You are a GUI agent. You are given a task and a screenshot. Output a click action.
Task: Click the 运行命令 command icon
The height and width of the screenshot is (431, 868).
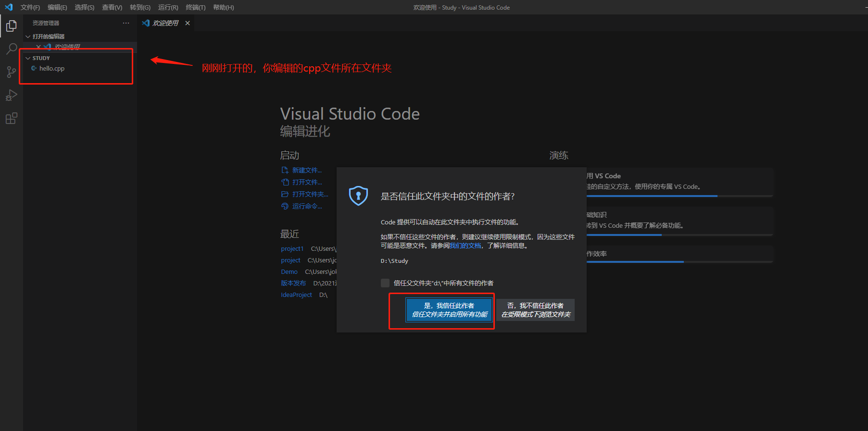coord(285,206)
